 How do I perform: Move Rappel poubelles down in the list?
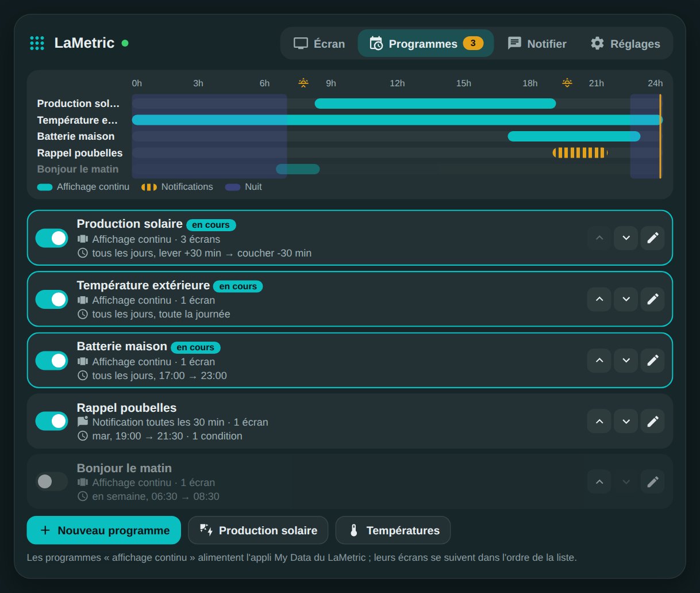pos(626,422)
